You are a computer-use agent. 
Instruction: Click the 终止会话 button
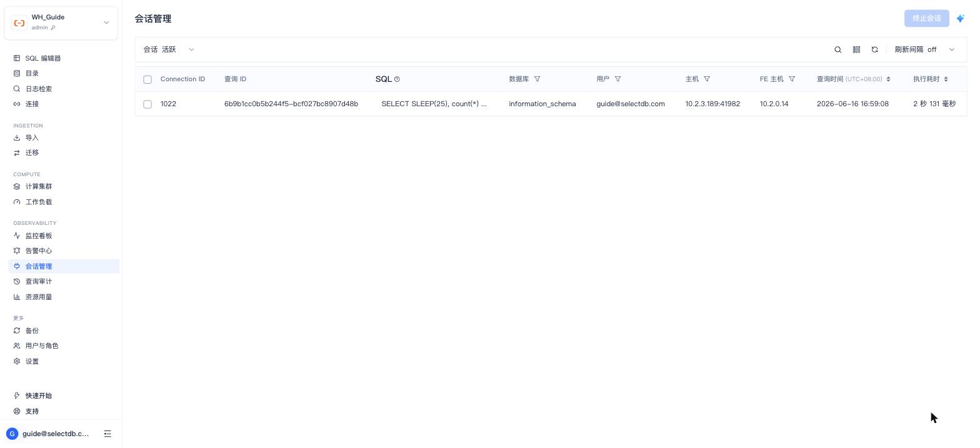pyautogui.click(x=926, y=18)
